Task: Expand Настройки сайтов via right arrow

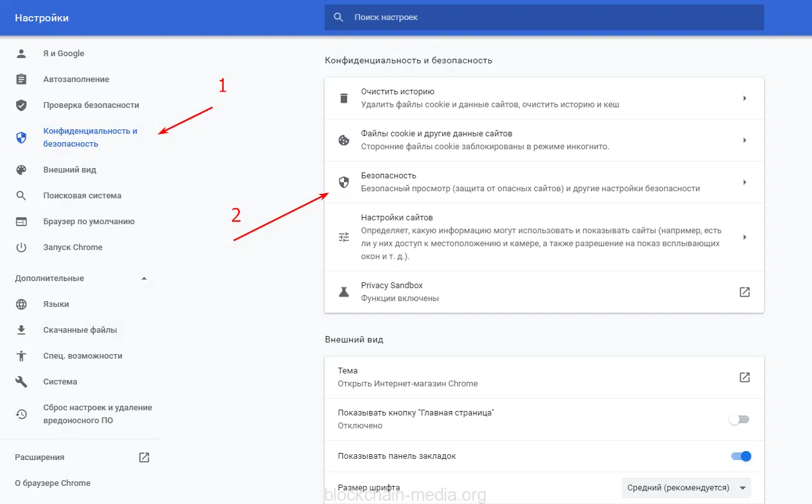Action: click(x=745, y=237)
